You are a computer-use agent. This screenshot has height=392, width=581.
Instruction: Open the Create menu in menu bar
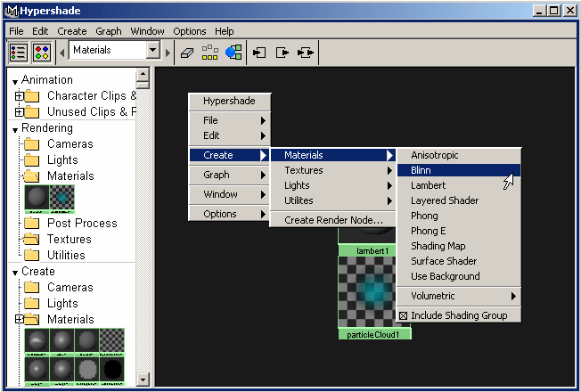point(72,31)
